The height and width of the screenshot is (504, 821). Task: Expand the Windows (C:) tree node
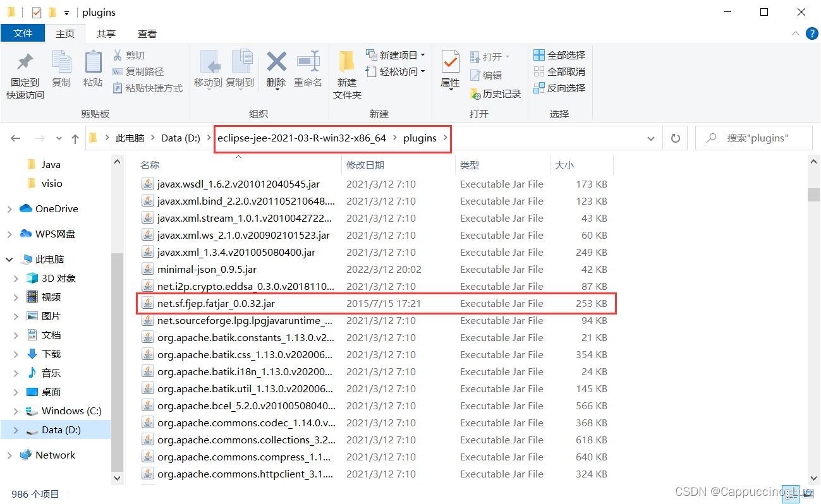tap(16, 411)
